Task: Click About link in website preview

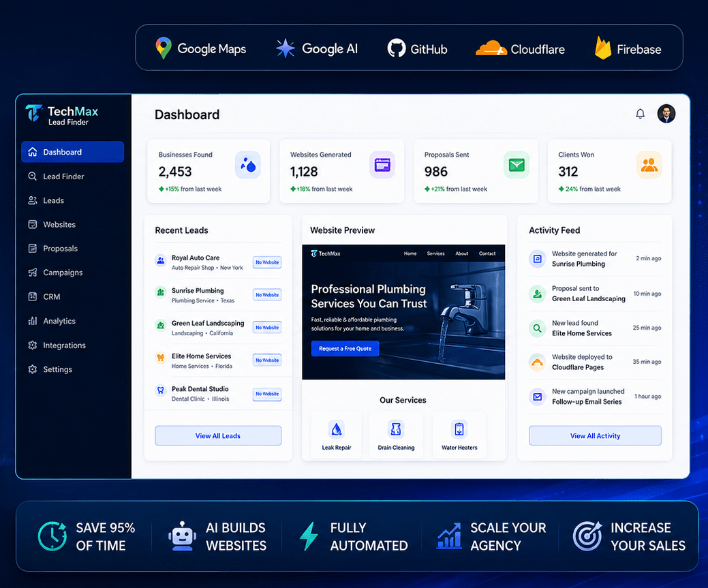Action: click(461, 253)
